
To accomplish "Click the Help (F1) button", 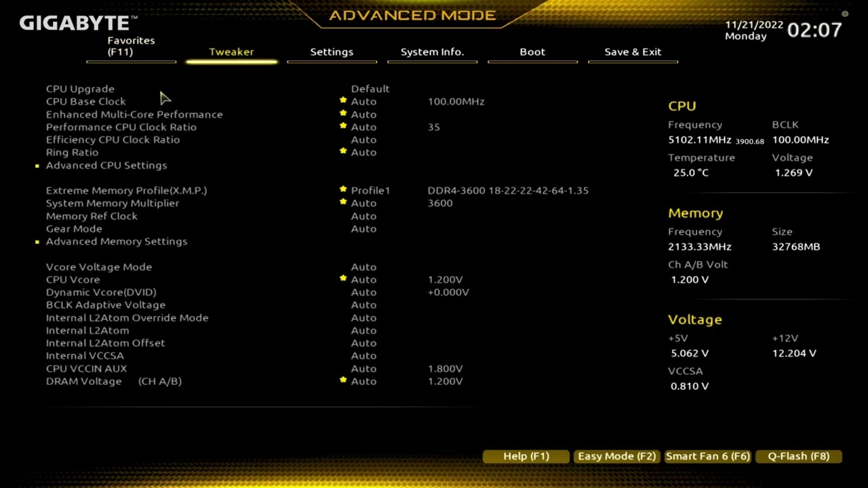I will 526,456.
